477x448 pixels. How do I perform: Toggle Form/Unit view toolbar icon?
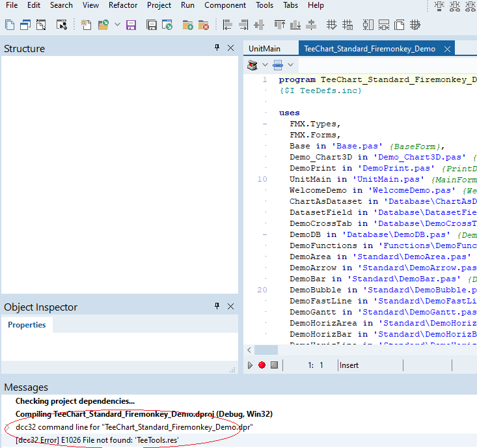(x=41, y=25)
